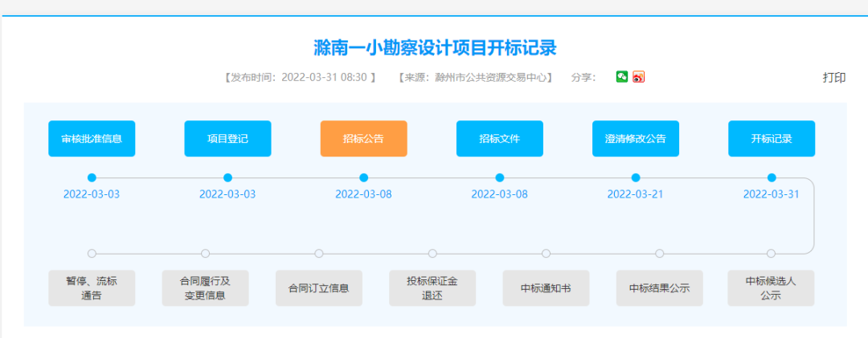Image resolution: width=868 pixels, height=338 pixels.
Task: Open the 开标记录 step
Action: pyautogui.click(x=772, y=138)
